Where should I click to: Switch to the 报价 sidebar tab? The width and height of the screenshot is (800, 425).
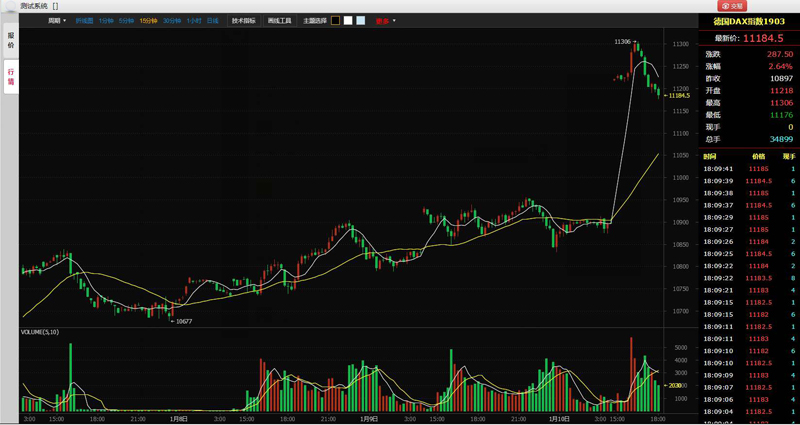pos(11,41)
